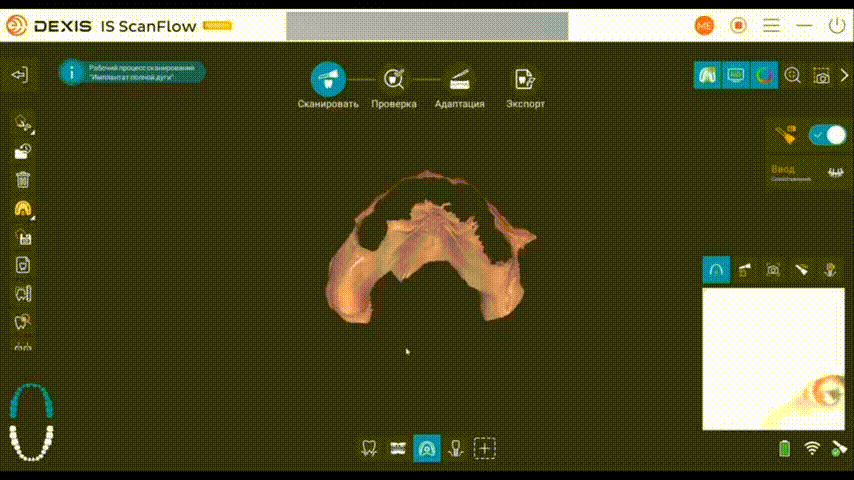Viewport: 854px width, 480px height.
Task: Choose the hand gesture tab in preview panel
Action: pos(830,270)
